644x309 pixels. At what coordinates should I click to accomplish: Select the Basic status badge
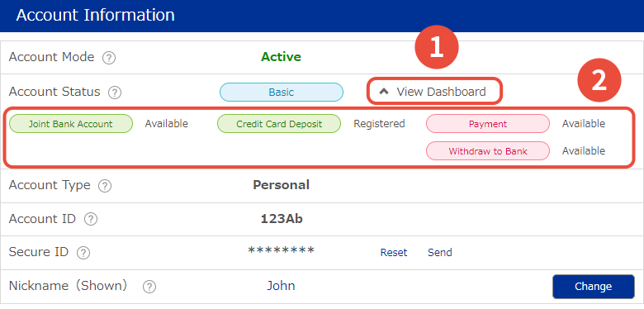(282, 92)
